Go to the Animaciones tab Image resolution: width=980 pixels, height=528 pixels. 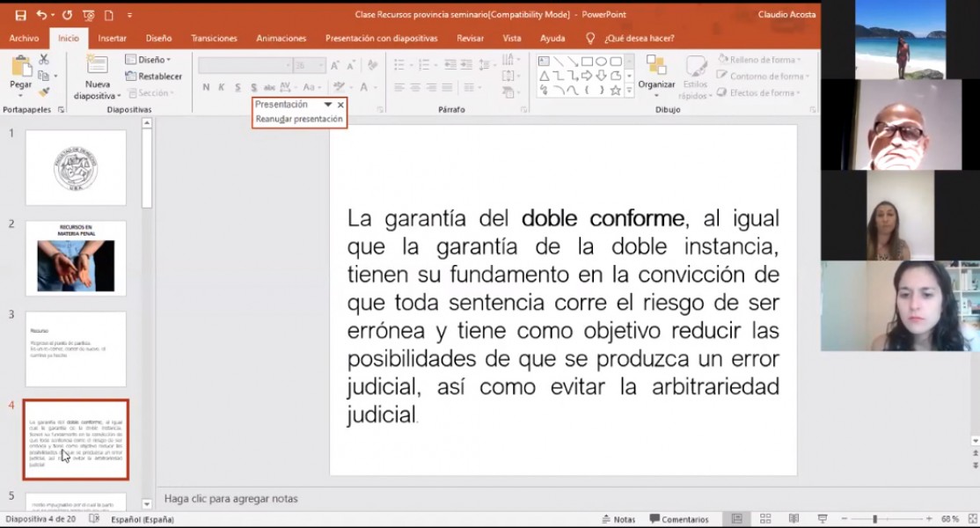[282, 38]
